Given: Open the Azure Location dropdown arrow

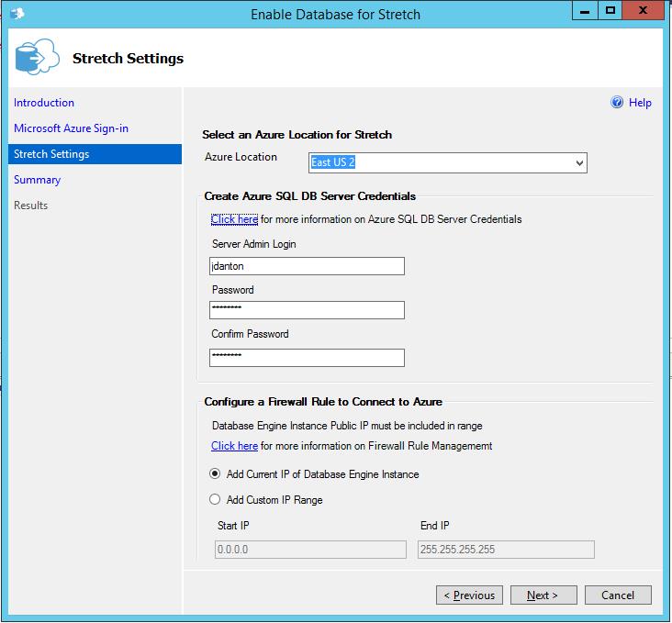Looking at the screenshot, I should tap(579, 162).
